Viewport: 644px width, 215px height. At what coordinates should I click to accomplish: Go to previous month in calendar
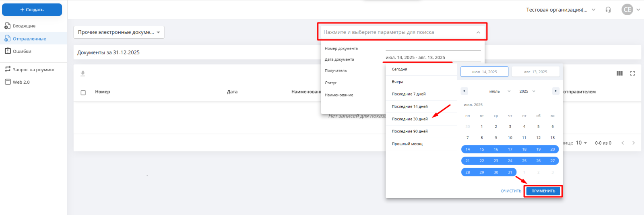[x=464, y=91]
